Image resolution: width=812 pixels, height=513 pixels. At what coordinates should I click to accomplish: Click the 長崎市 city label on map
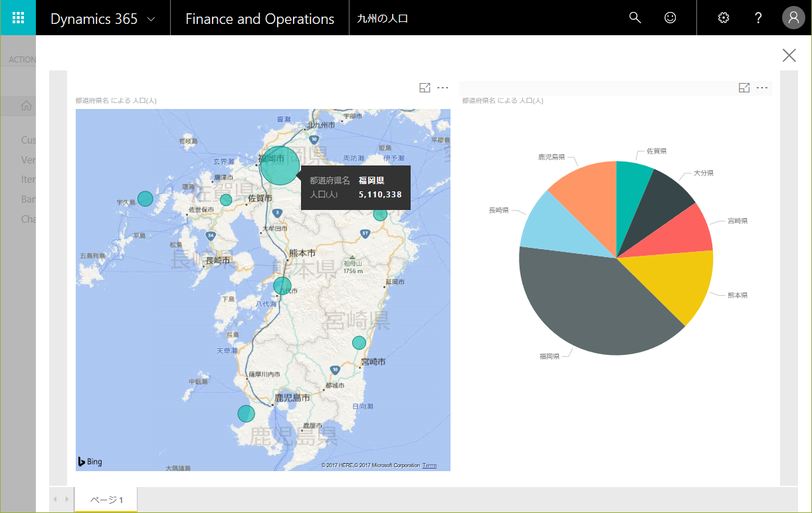tap(218, 260)
